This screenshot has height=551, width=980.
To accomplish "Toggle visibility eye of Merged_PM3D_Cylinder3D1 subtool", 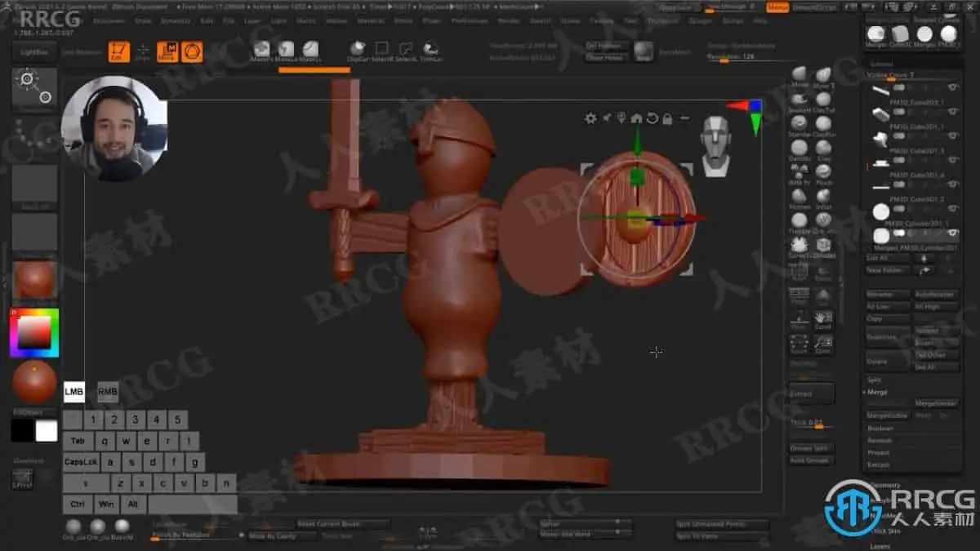I will 952,232.
